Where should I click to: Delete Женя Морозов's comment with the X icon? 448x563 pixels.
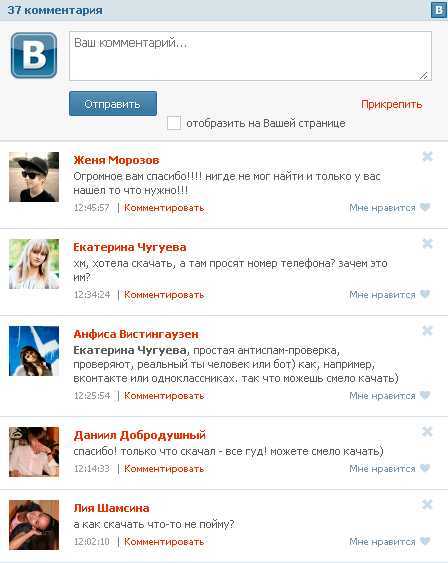(x=427, y=157)
